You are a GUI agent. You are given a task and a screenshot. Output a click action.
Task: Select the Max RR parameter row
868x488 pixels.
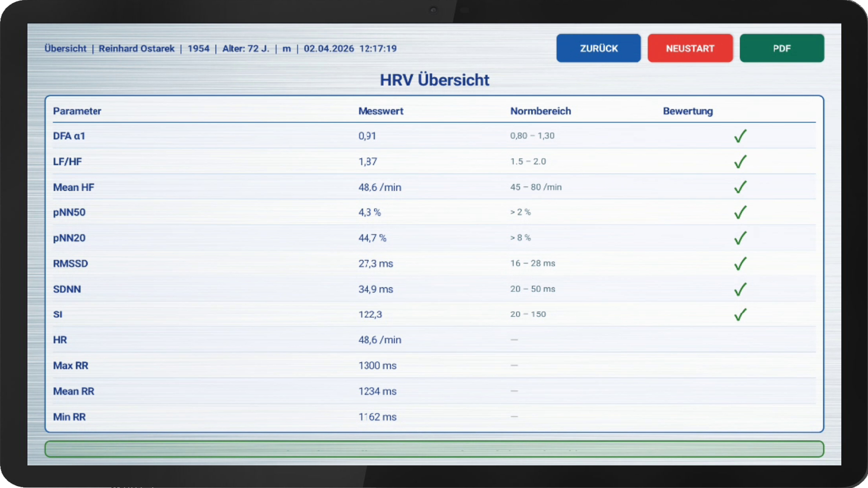tap(71, 366)
